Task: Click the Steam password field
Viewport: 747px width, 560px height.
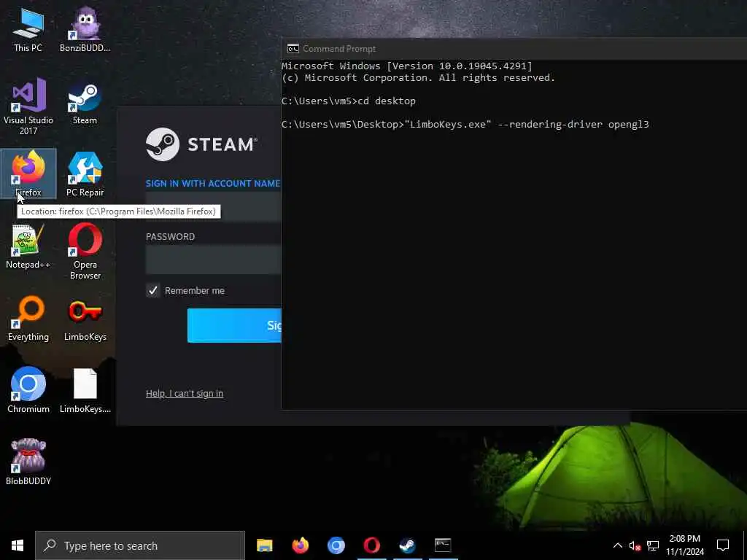Action: pos(214,260)
